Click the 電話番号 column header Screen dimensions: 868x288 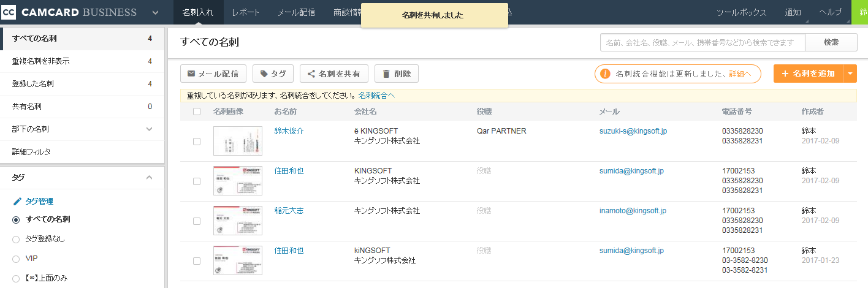[x=737, y=112]
